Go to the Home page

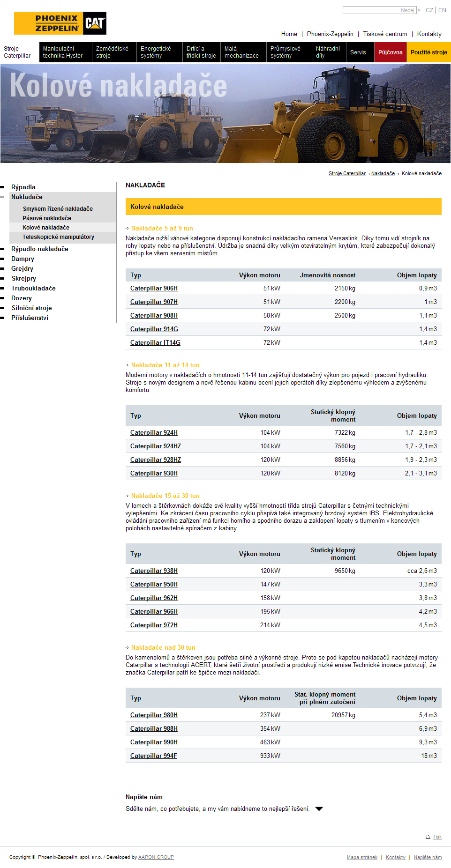[289, 34]
